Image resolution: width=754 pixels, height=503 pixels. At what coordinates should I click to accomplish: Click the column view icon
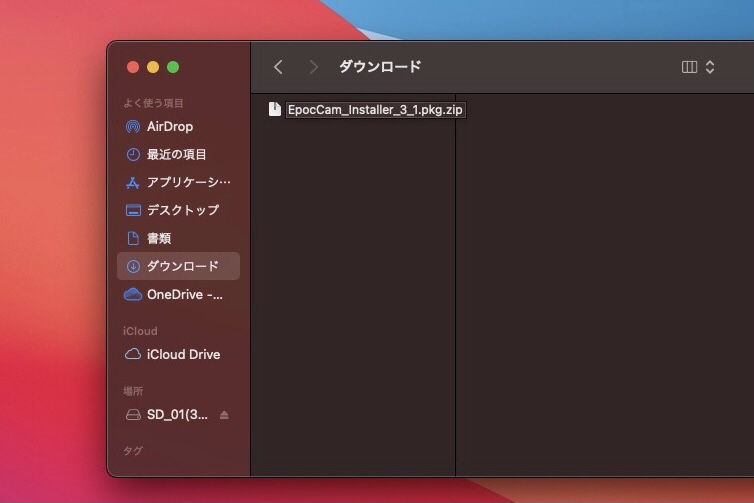click(689, 67)
